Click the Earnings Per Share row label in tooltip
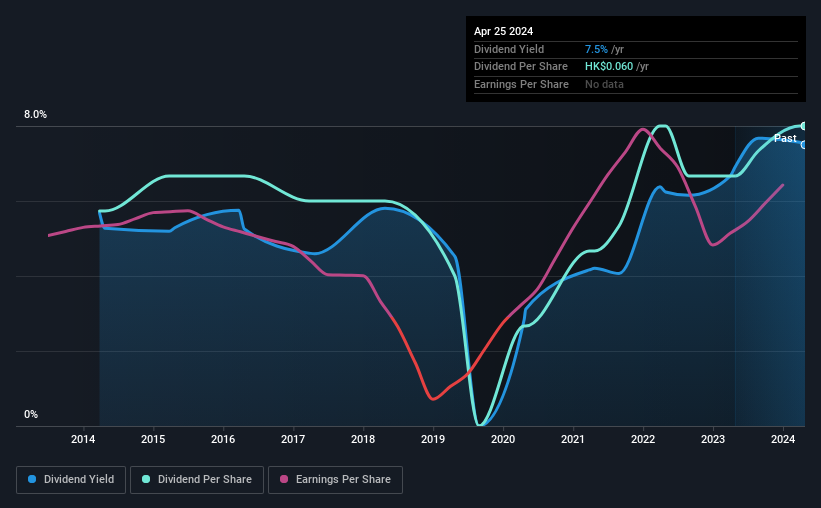Viewport: 821px width, 508px height. pos(521,84)
